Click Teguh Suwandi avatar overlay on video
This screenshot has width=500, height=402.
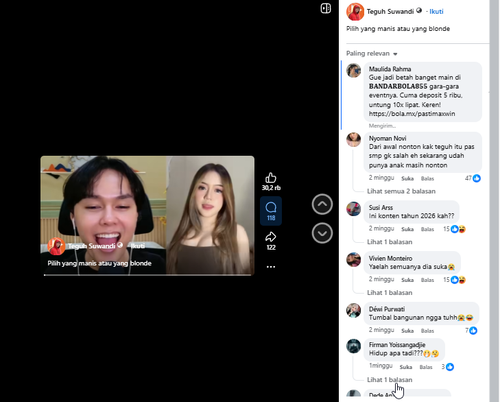pyautogui.click(x=56, y=246)
